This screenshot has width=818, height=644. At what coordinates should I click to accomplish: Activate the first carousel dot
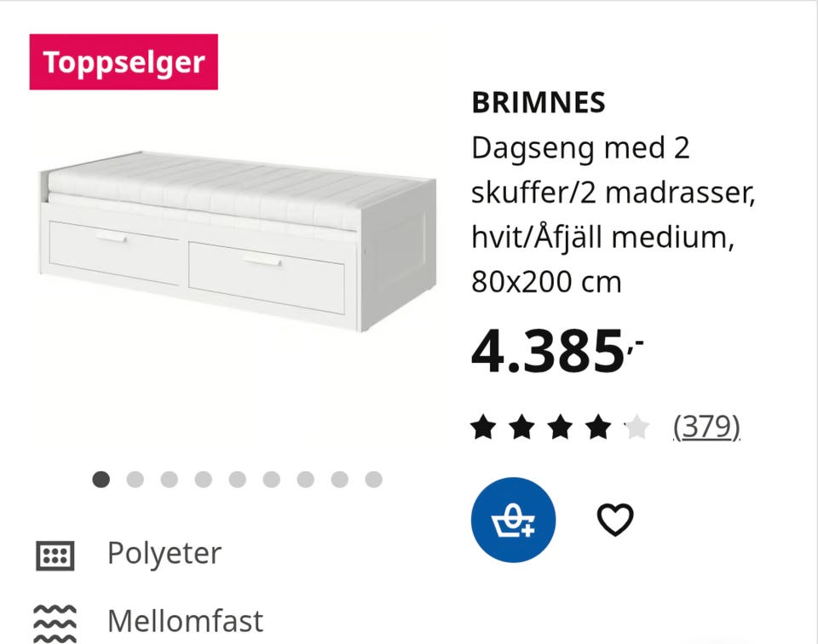101,480
